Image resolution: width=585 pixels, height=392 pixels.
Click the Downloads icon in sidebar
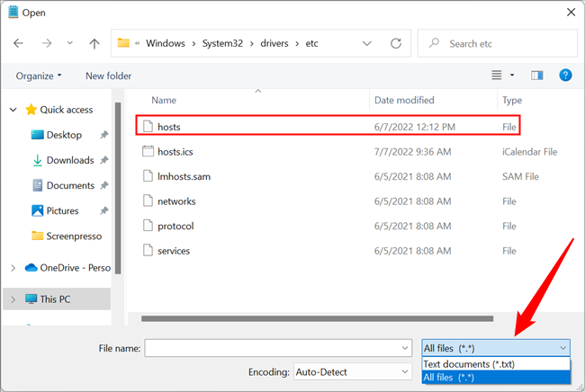[38, 160]
